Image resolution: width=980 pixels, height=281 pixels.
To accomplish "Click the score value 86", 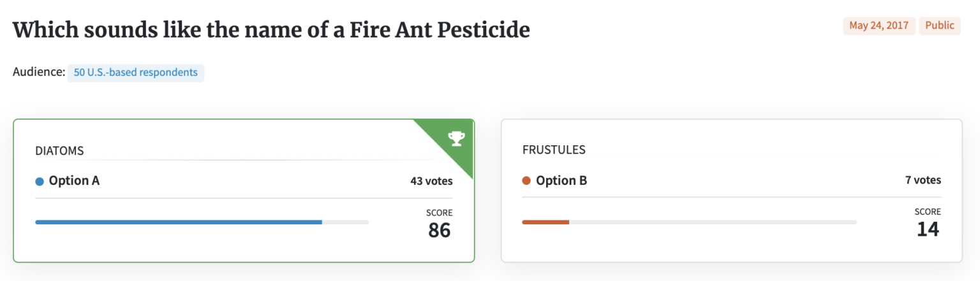I will pos(439,230).
